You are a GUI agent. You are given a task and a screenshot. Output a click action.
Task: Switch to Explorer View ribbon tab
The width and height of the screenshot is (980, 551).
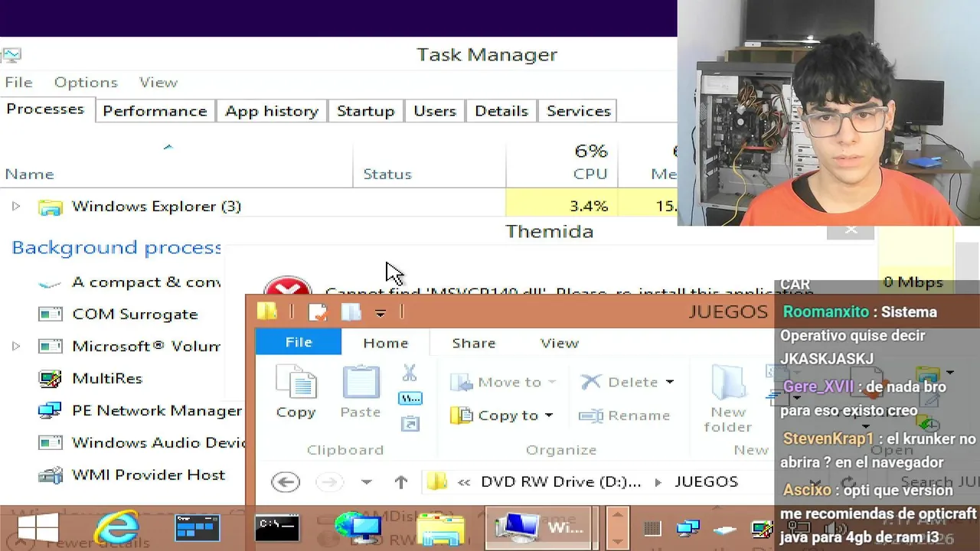click(x=560, y=343)
